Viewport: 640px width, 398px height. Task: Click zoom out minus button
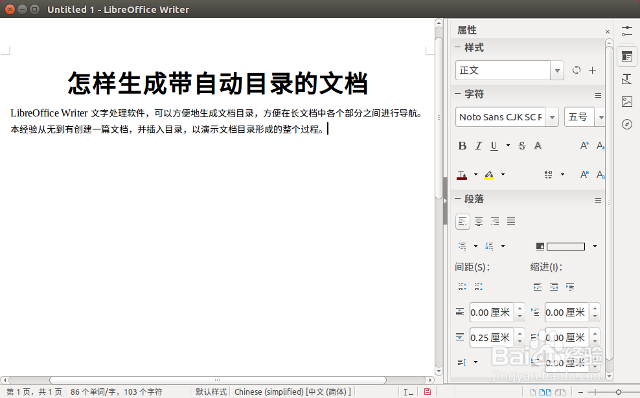(x=580, y=392)
